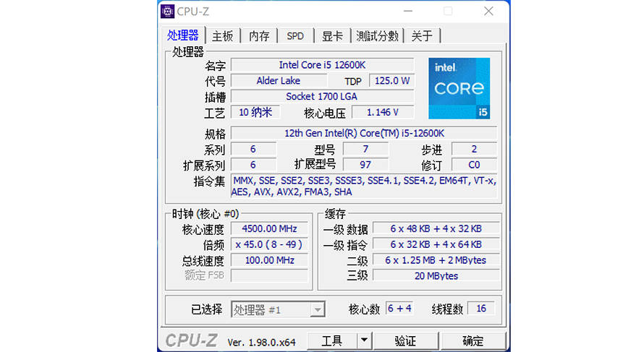Click the core speed 4500.00 MHz

pos(269,228)
